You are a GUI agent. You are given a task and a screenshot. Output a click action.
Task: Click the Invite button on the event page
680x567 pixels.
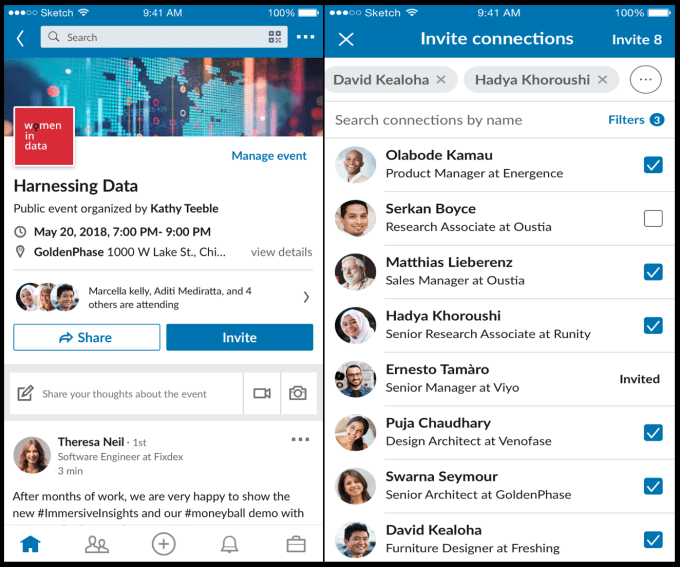tap(239, 337)
